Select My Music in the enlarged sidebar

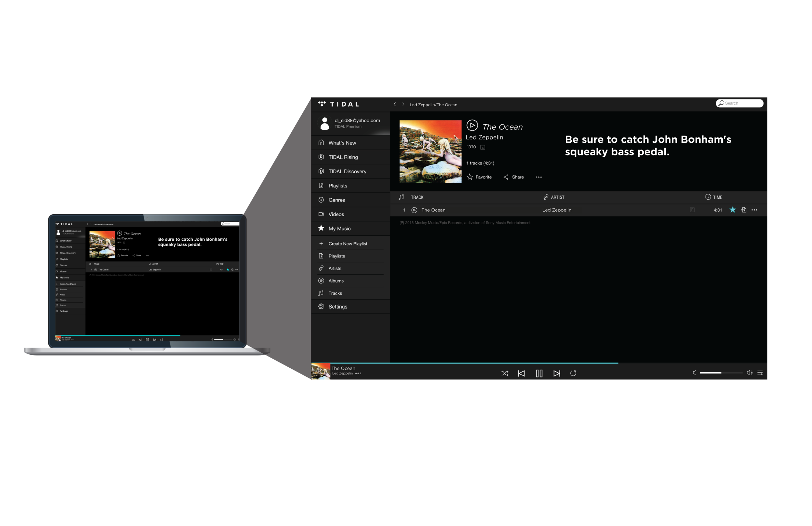[350, 229]
